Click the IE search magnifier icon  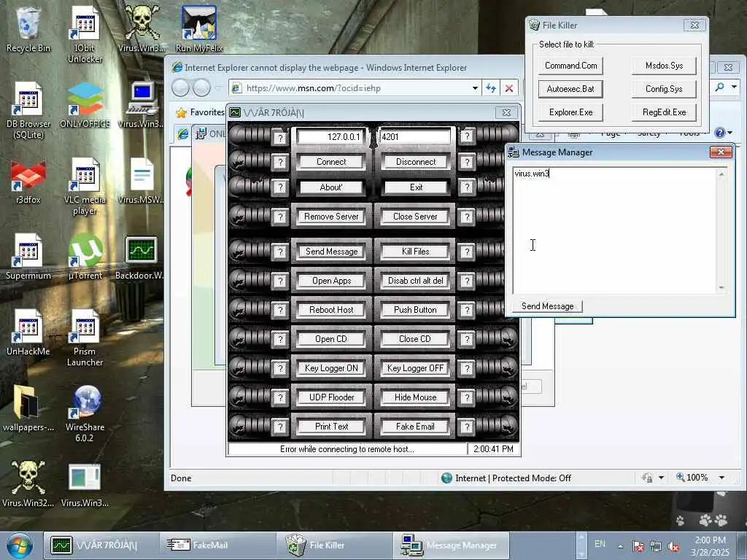coord(719,87)
